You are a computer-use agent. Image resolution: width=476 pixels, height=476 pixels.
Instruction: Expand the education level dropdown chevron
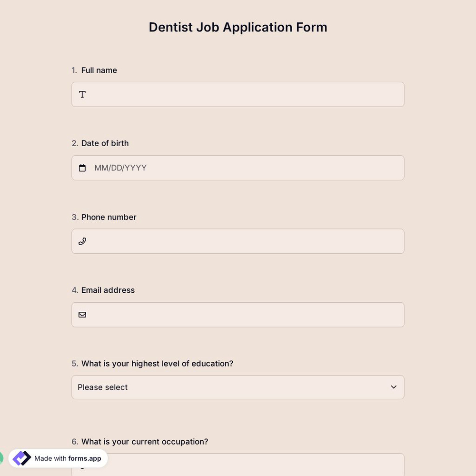click(x=393, y=387)
